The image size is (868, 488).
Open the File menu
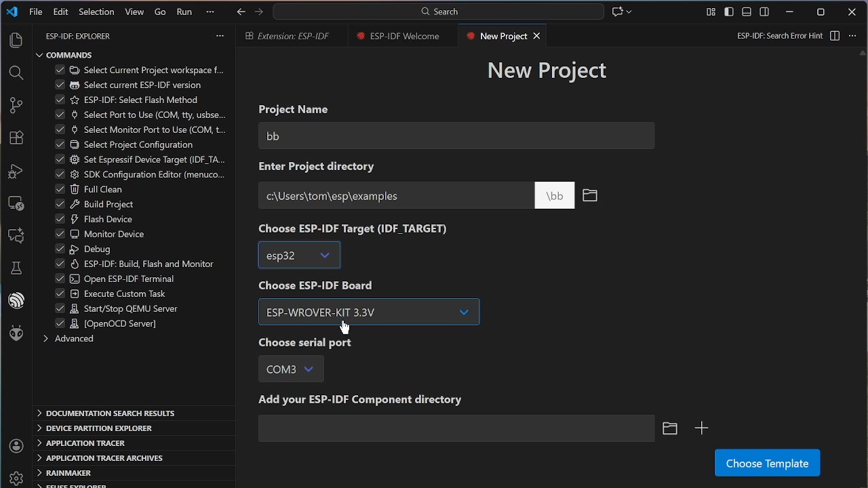[x=36, y=12]
